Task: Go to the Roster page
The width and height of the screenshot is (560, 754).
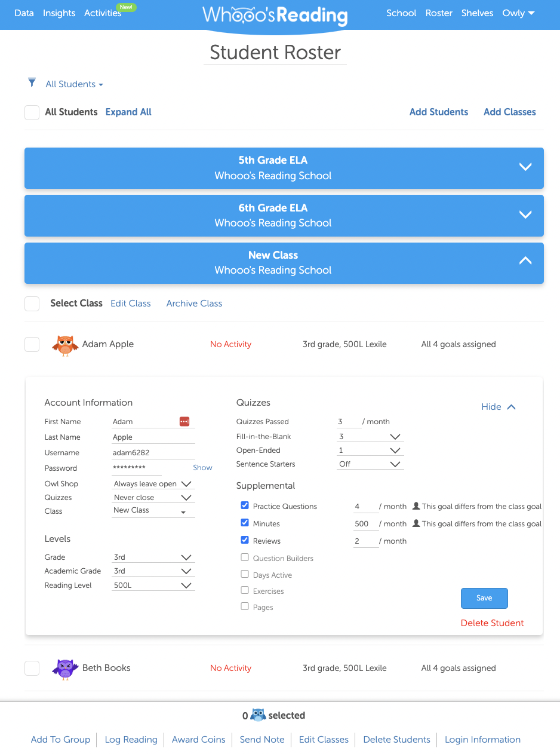Action: (439, 13)
